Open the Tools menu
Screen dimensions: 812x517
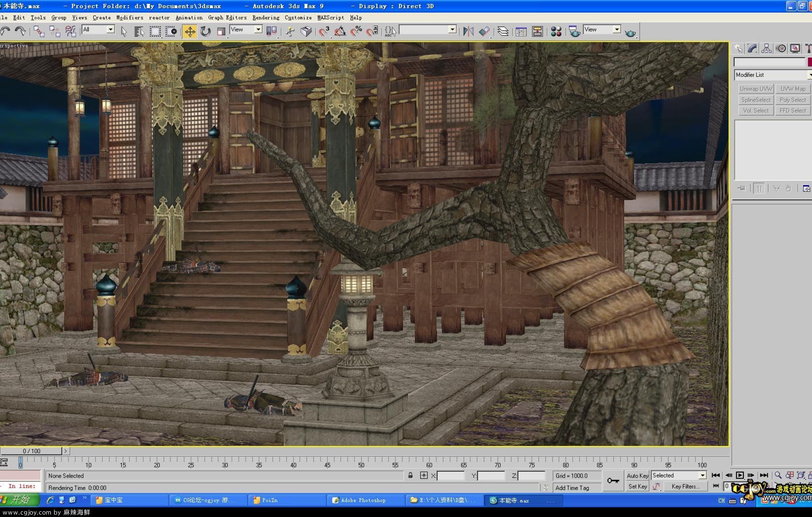tap(38, 17)
